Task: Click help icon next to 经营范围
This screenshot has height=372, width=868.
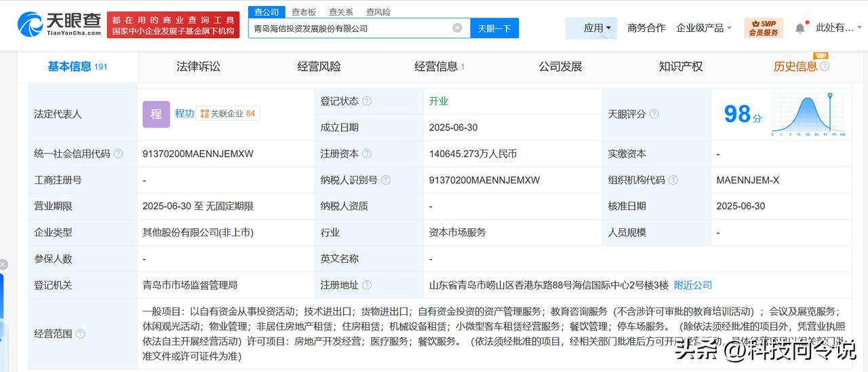Action: [80, 334]
